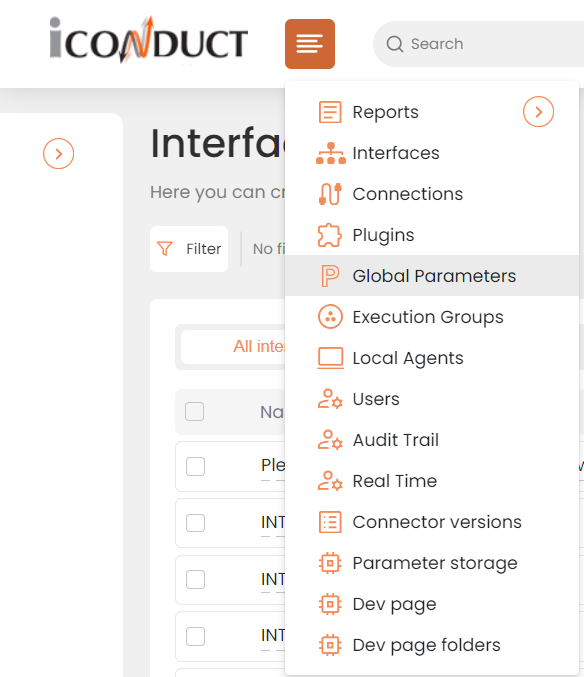584x677 pixels.
Task: Click the Global Parameters P icon
Action: click(x=330, y=276)
